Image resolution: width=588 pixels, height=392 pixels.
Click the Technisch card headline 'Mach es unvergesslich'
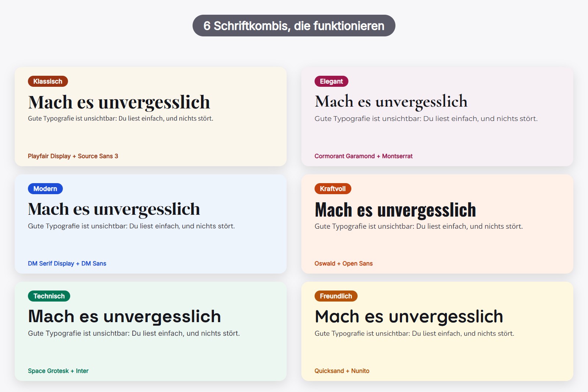pos(125,317)
